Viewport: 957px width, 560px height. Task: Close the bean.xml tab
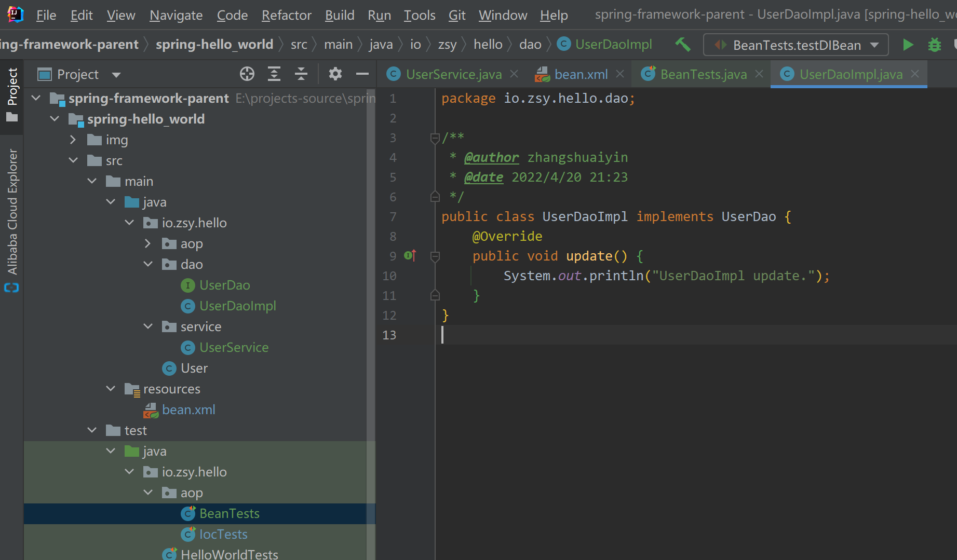click(x=620, y=74)
